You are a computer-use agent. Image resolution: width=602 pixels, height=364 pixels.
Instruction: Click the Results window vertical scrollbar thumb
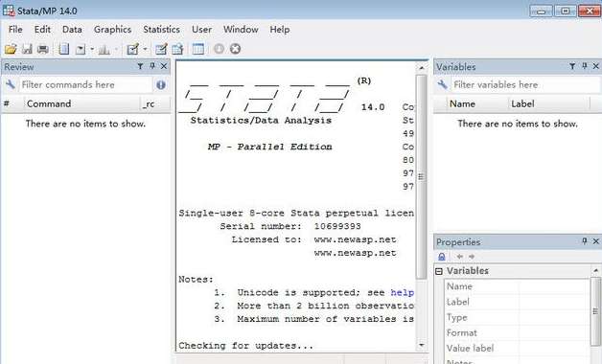point(421,177)
